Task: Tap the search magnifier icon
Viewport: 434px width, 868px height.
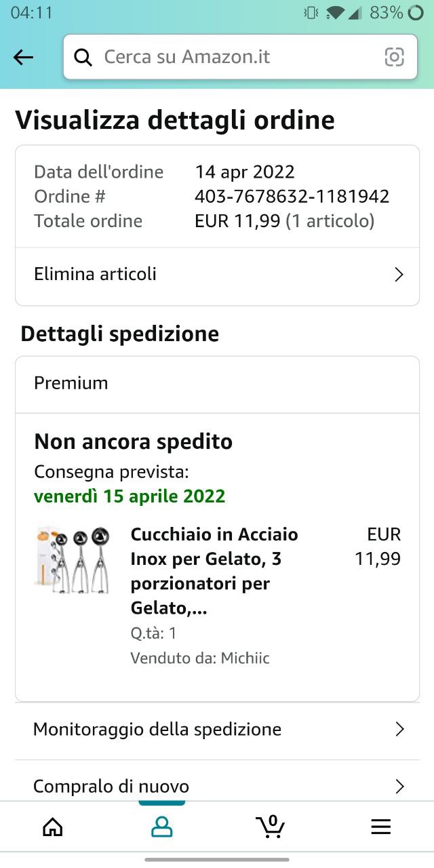Action: click(x=83, y=58)
